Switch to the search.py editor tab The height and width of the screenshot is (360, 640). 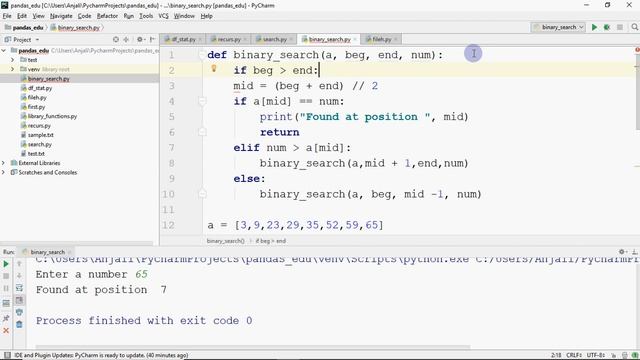(x=274, y=39)
